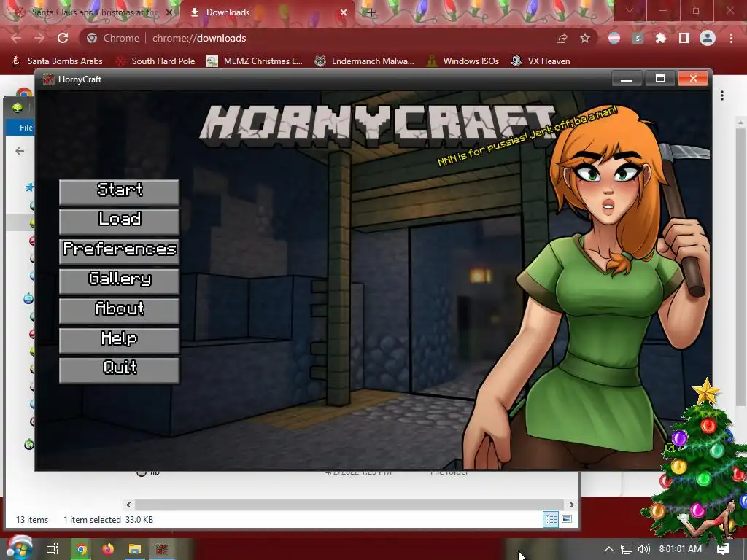The height and width of the screenshot is (560, 747).
Task: Click the S extension icon
Action: [638, 38]
